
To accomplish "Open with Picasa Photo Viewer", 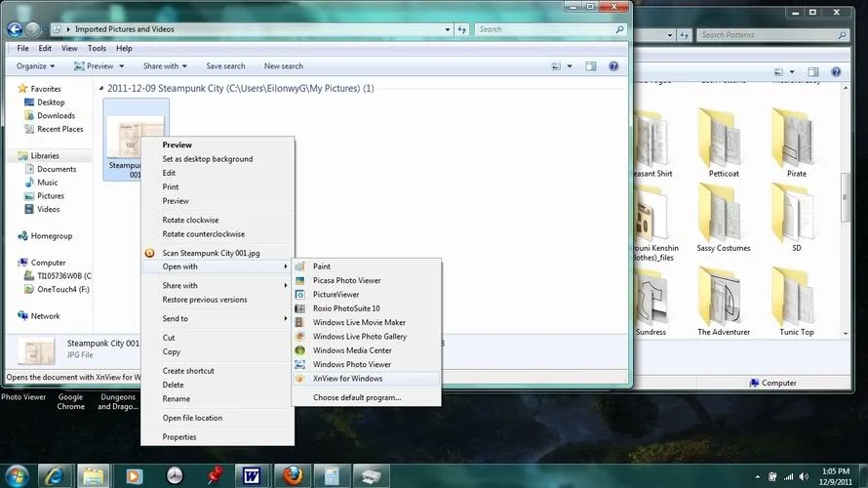I will click(x=367, y=280).
